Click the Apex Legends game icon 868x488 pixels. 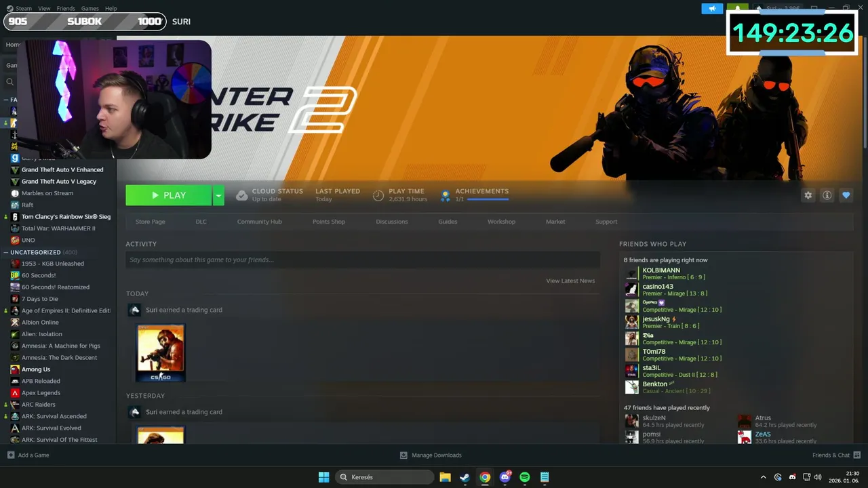tap(15, 393)
